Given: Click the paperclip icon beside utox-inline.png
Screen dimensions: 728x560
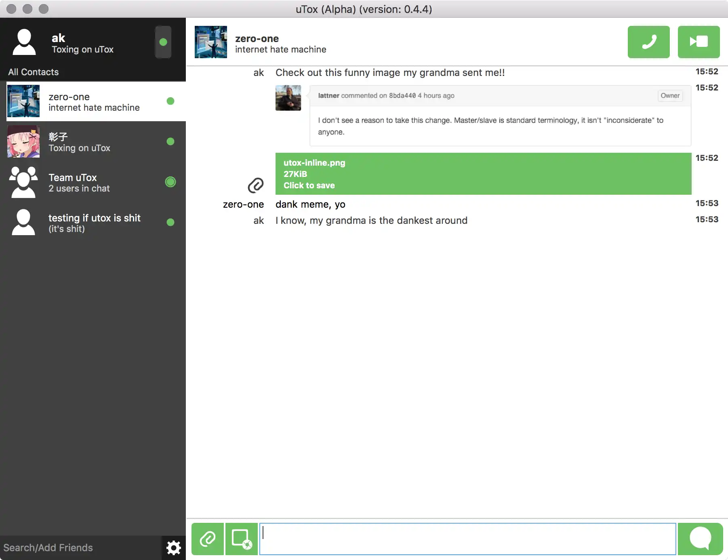Looking at the screenshot, I should point(256,185).
